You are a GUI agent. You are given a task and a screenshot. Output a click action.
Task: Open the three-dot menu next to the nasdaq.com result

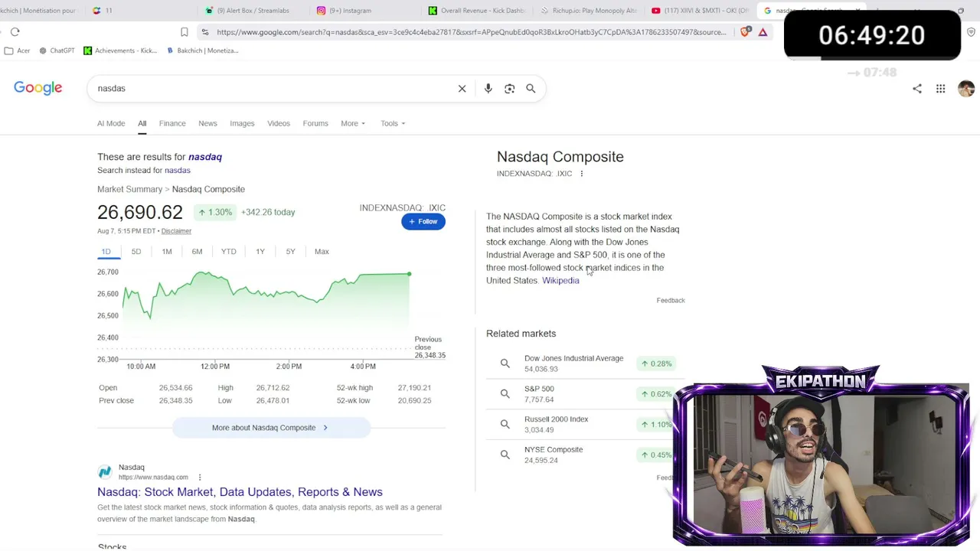click(x=199, y=477)
